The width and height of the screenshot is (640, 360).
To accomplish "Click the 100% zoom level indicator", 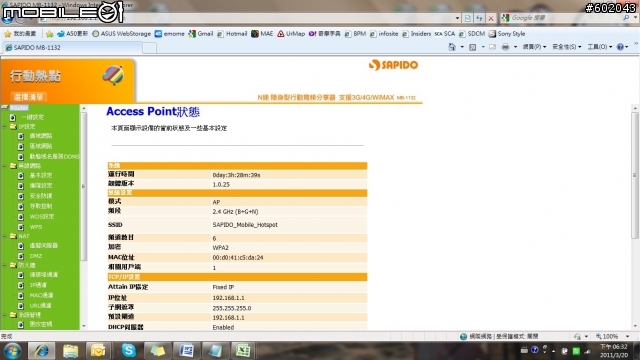I will [607, 336].
